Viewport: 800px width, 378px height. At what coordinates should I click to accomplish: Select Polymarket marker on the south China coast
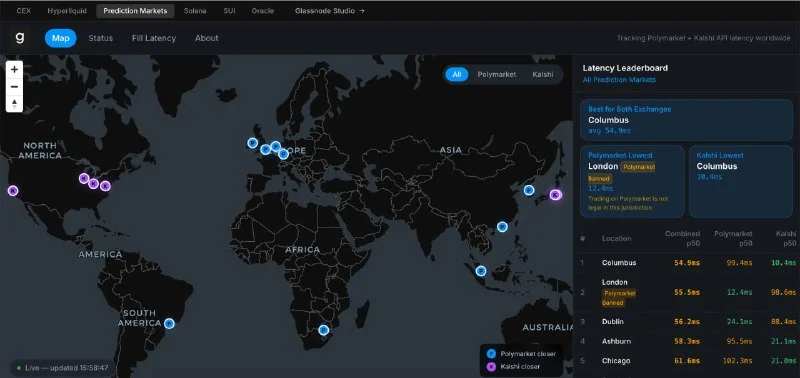coord(502,226)
